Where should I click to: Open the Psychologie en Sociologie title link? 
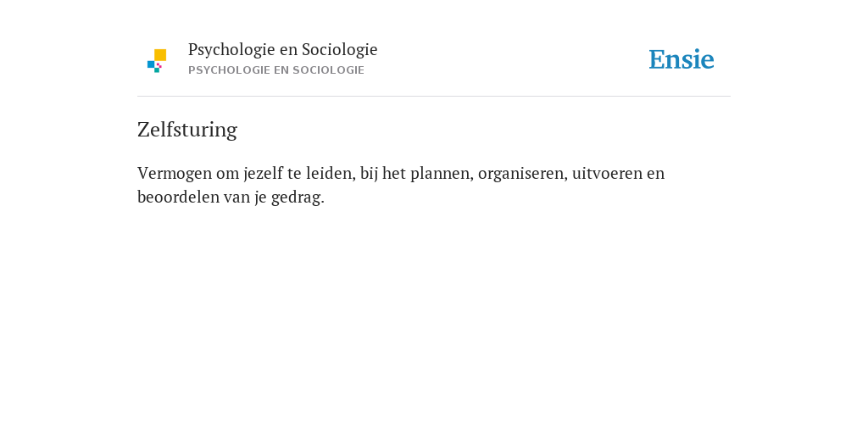pyautogui.click(x=282, y=50)
